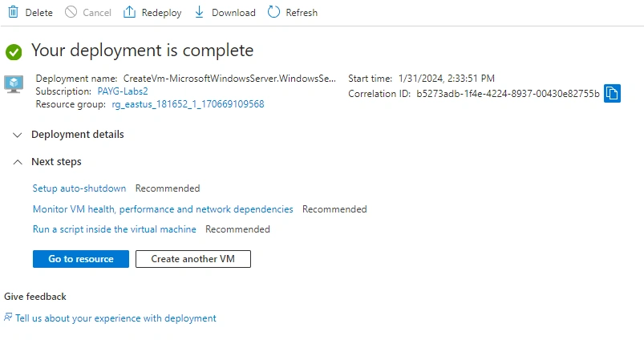The height and width of the screenshot is (348, 644).
Task: Open Run a script inside virtual machine
Action: 114,229
